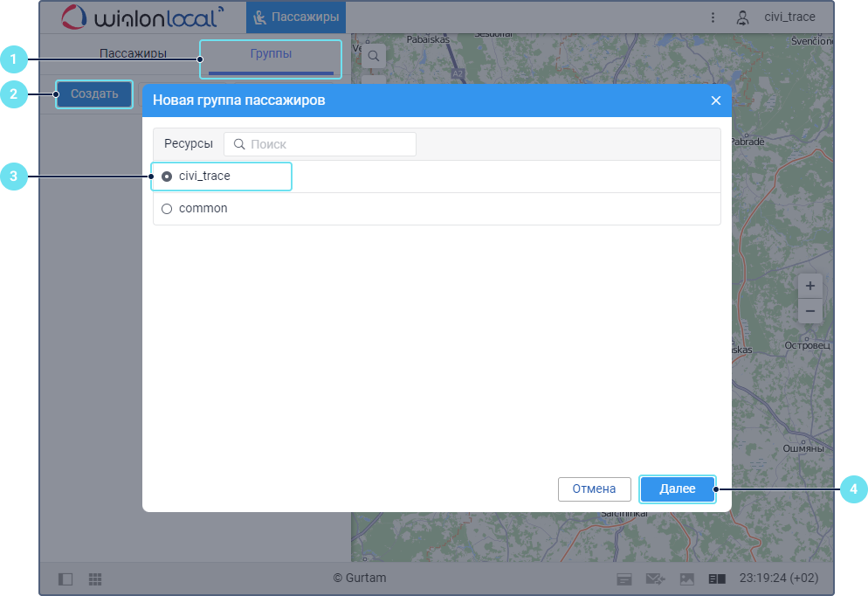Screen dimensions: 868x596
Task: Open the civi_trace user name menu
Action: pyautogui.click(x=789, y=17)
